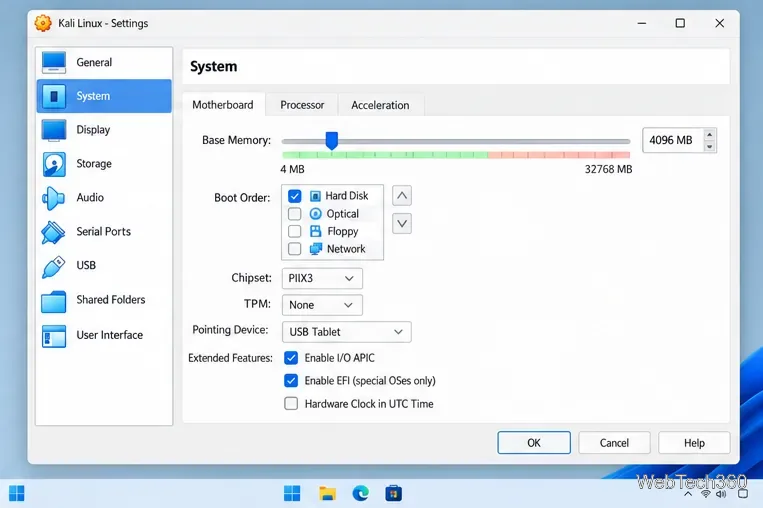Toggle Enable EFI (special OSes only)
Image resolution: width=763 pixels, height=508 pixels.
coord(291,381)
